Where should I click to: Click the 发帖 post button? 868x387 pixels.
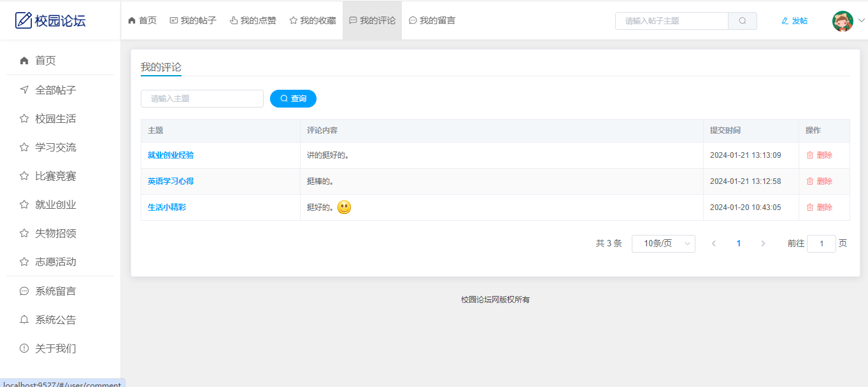click(794, 21)
